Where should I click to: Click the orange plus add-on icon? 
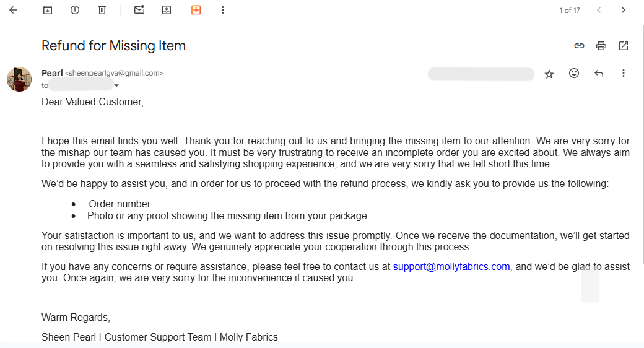pos(196,10)
